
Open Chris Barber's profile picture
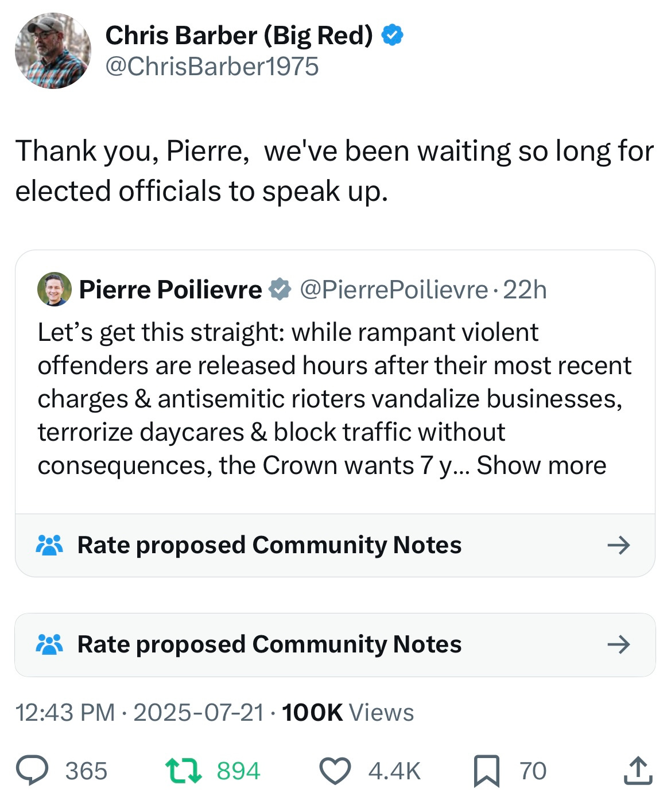(53, 51)
